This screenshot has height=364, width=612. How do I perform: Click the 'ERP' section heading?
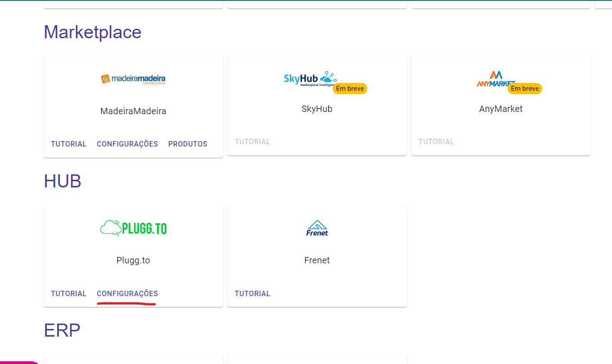click(x=62, y=330)
